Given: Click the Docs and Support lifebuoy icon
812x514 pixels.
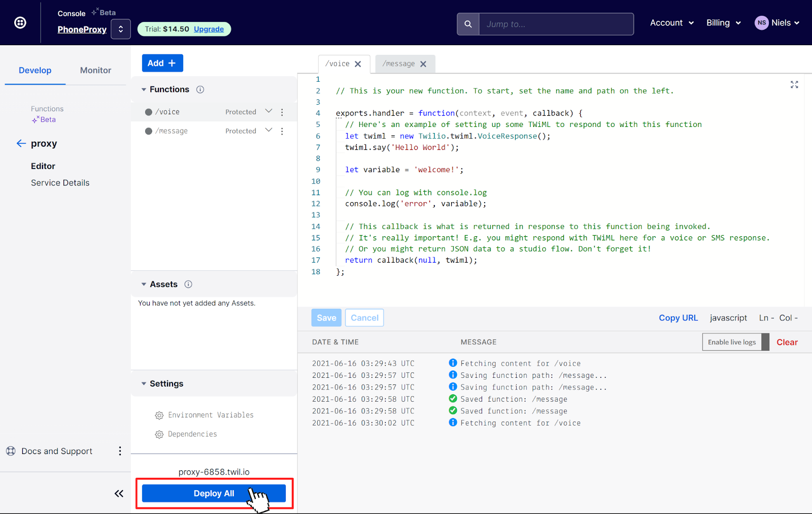Looking at the screenshot, I should point(11,451).
